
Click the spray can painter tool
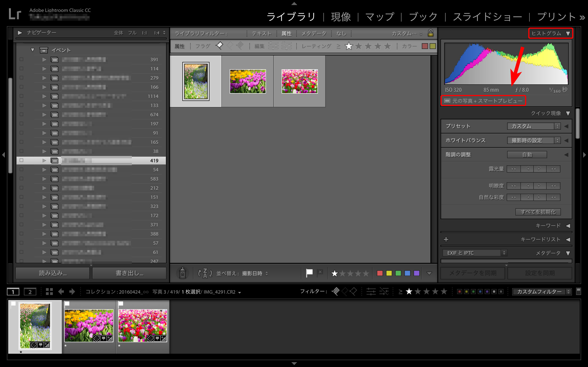point(182,273)
